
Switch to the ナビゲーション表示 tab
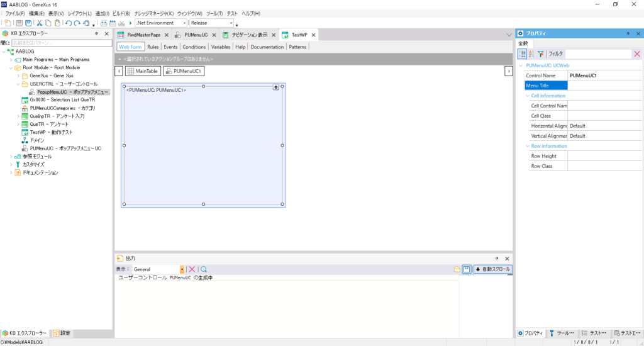pyautogui.click(x=249, y=35)
